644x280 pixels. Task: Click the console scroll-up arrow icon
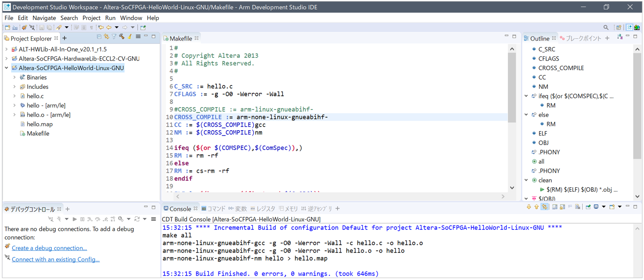(536, 207)
